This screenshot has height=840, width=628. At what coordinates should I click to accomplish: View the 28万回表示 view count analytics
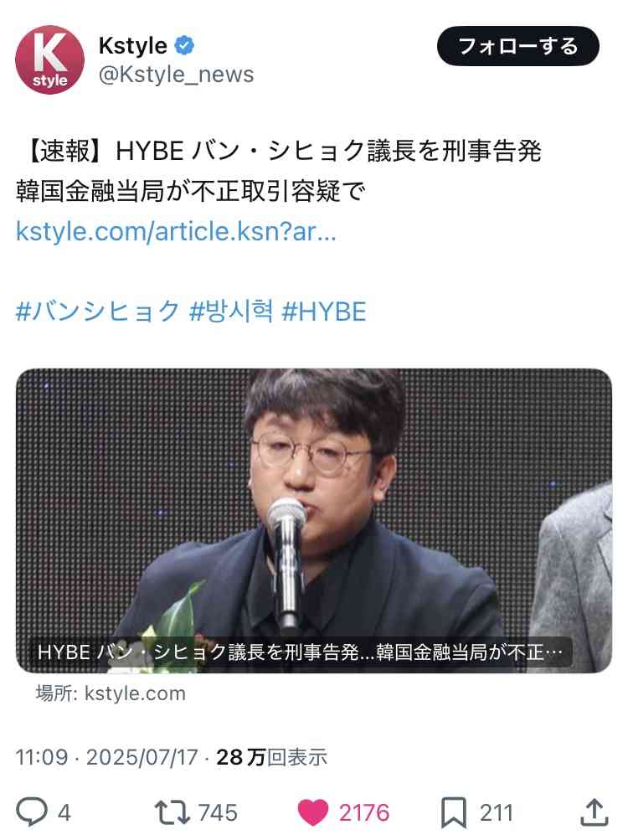coord(271,757)
